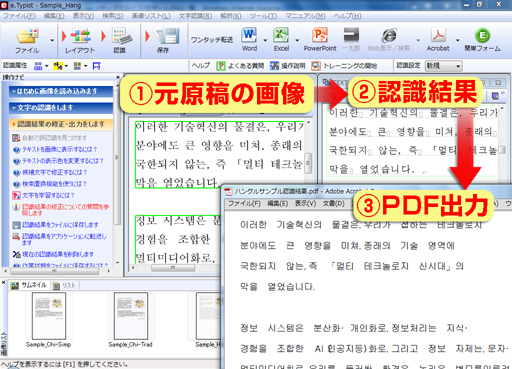Click the サムネイル tab icon
512x369 pixels.
[14, 285]
